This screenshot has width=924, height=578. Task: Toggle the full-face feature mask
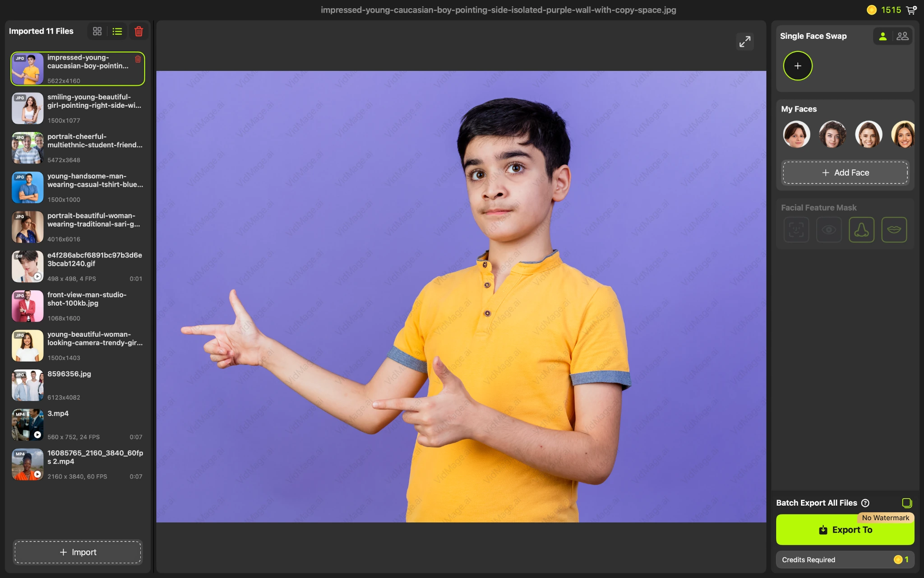796,230
